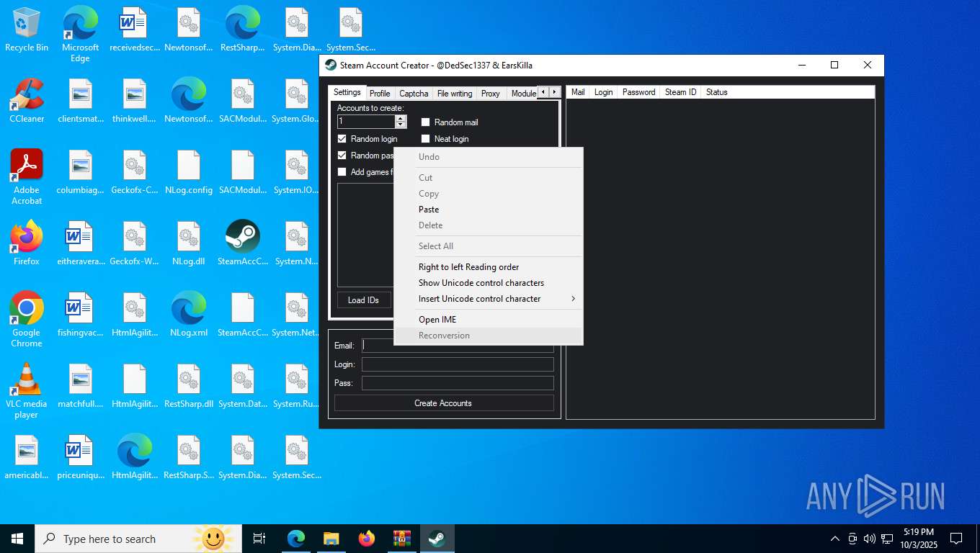Select the receivedsec... Word document icon
Screen dimensions: 980x553
[x=135, y=30]
